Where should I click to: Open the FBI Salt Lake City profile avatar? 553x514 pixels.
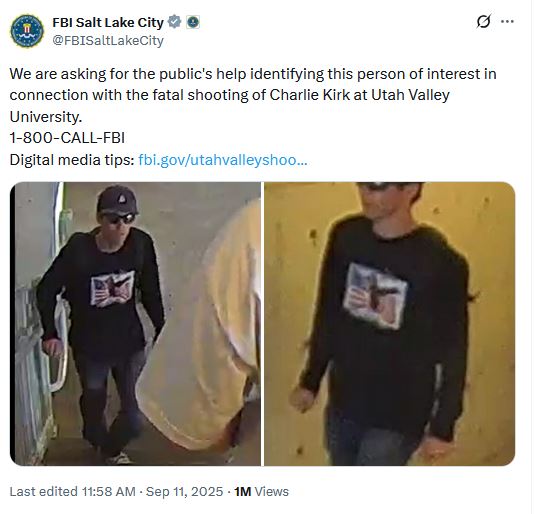coord(27,31)
